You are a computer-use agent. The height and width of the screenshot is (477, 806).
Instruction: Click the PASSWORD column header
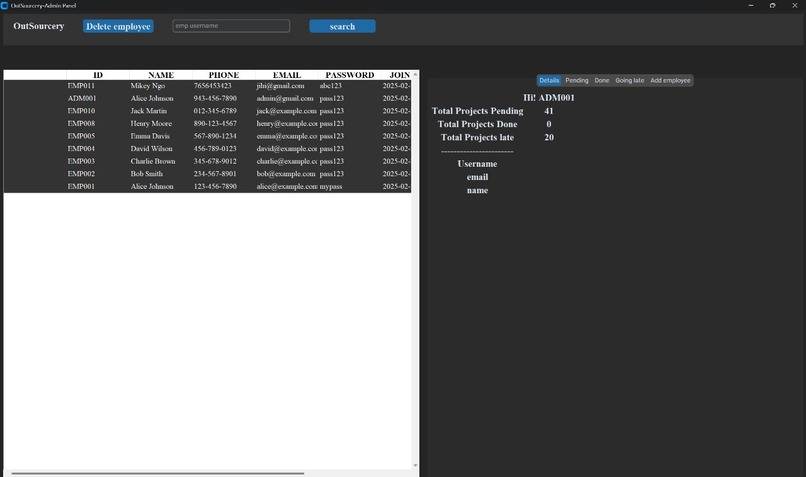tap(350, 75)
